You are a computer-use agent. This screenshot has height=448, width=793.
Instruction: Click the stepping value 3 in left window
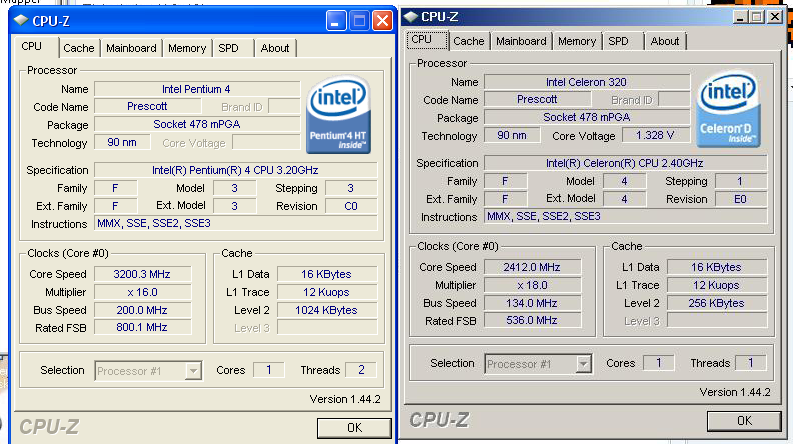click(351, 188)
